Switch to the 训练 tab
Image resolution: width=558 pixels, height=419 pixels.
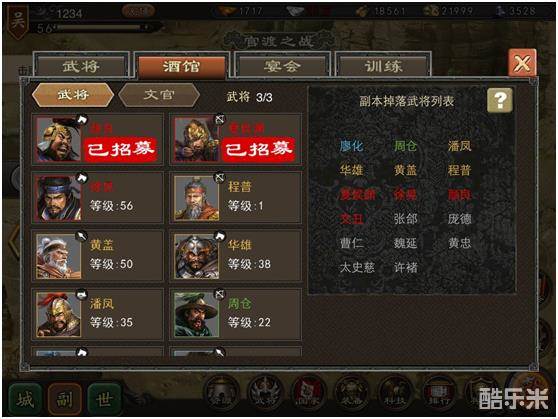(x=383, y=66)
